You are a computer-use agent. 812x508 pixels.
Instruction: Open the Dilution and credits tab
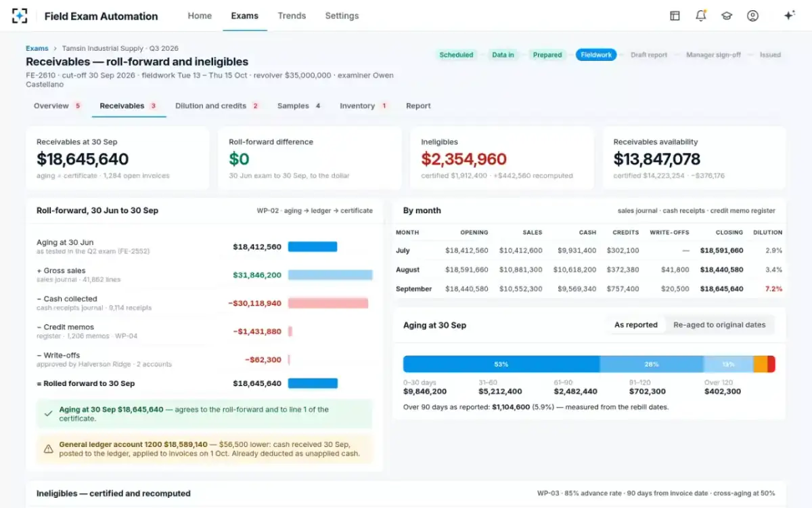[218, 106]
